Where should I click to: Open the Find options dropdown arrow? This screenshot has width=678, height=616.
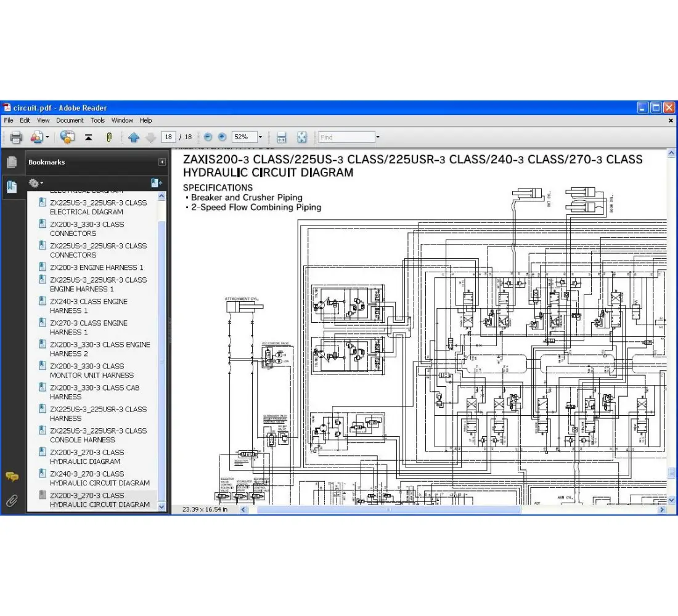(x=378, y=137)
